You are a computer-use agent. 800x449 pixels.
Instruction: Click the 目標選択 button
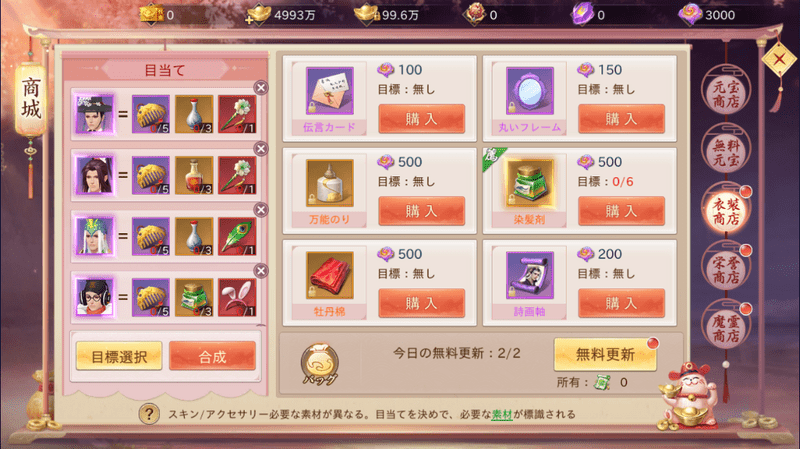coord(119,356)
